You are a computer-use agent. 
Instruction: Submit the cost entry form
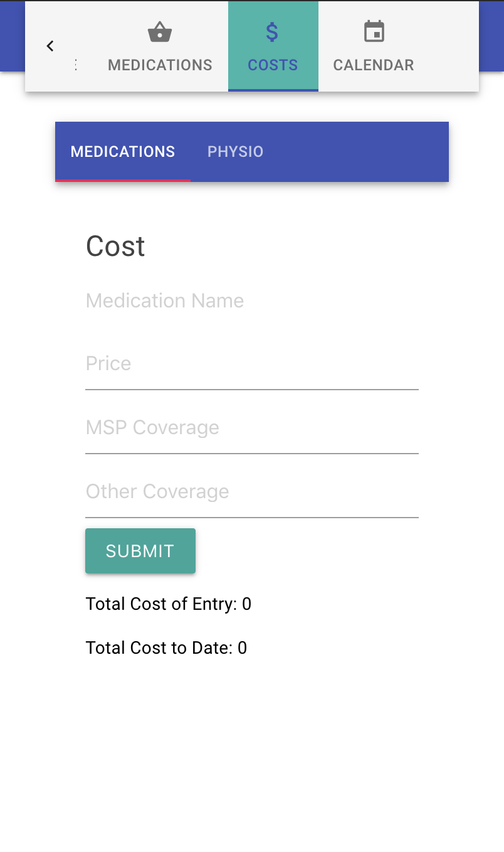[140, 551]
